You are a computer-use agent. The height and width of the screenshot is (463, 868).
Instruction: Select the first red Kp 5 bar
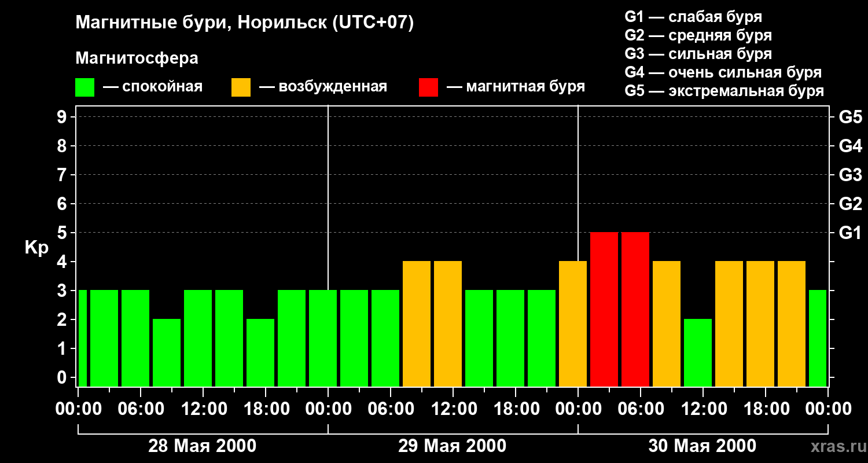pyautogui.click(x=604, y=309)
